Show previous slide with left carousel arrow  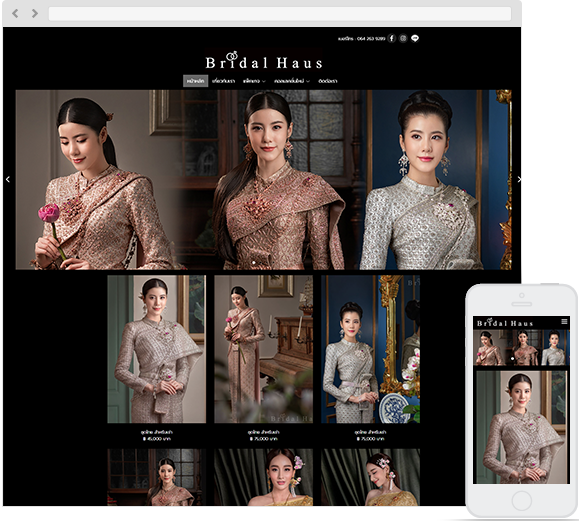click(8, 179)
